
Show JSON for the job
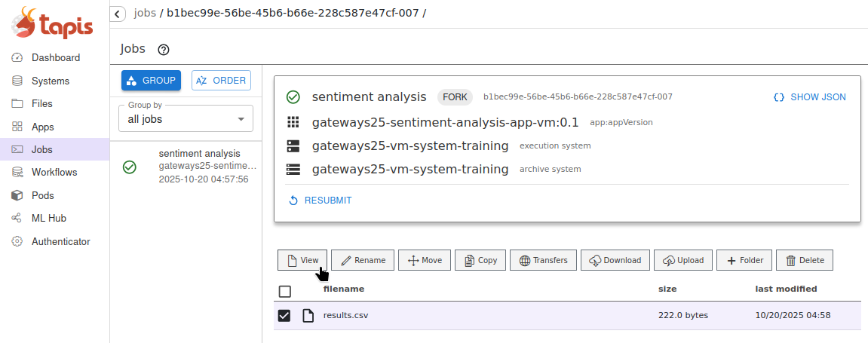tap(809, 97)
